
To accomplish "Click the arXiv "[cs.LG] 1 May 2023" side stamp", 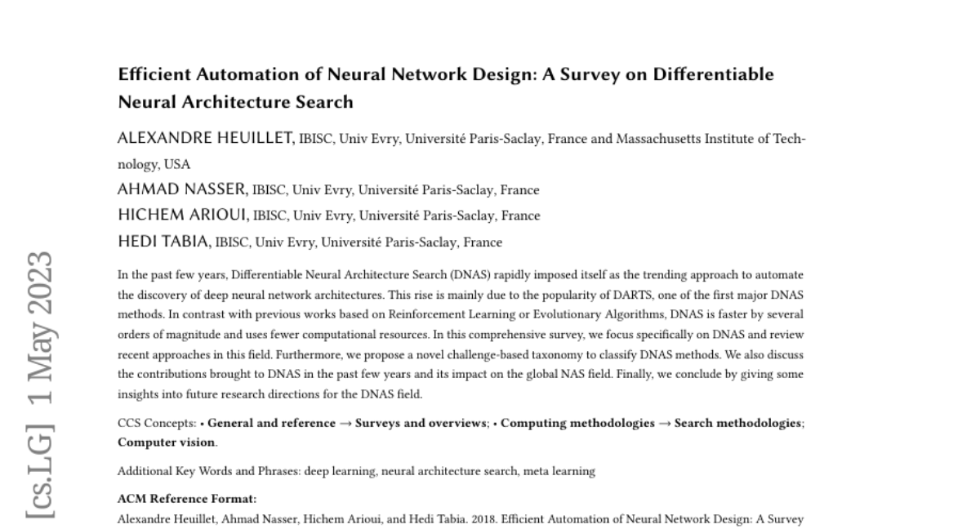I will click(40, 384).
